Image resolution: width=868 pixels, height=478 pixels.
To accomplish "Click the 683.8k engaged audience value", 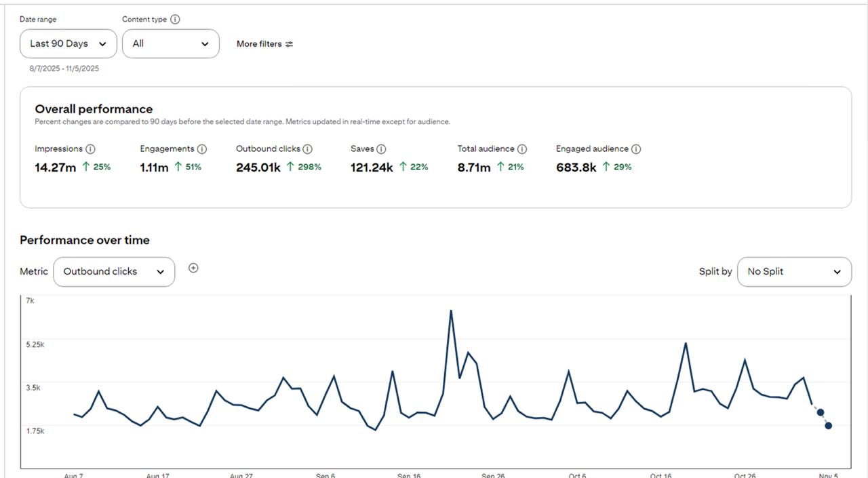I will click(x=576, y=167).
